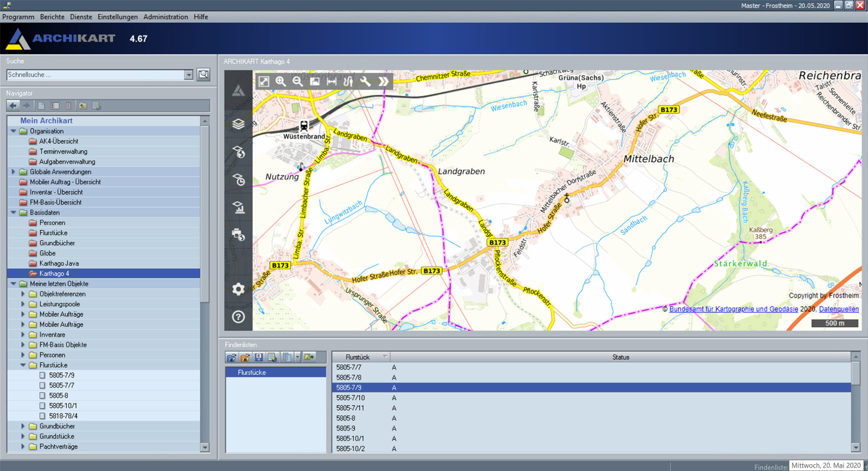Viewport: 868px width, 471px height.
Task: Expand the Globale Anwendungen folder
Action: click(14, 172)
